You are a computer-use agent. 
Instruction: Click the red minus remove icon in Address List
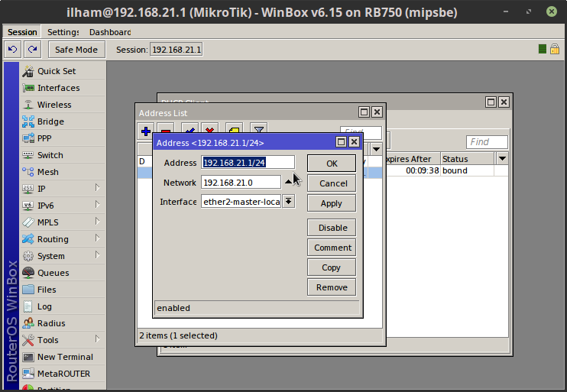click(x=166, y=130)
